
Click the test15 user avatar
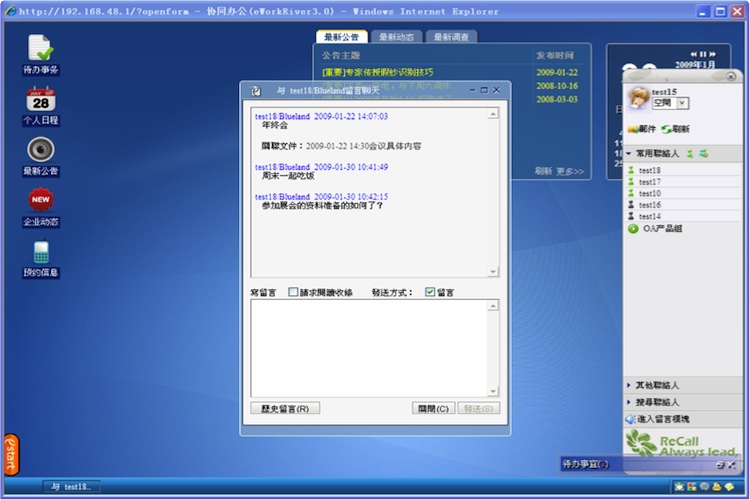637,100
